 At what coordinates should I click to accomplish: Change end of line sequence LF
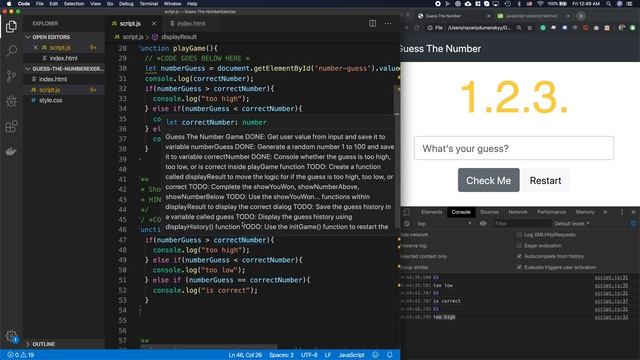pyautogui.click(x=328, y=355)
